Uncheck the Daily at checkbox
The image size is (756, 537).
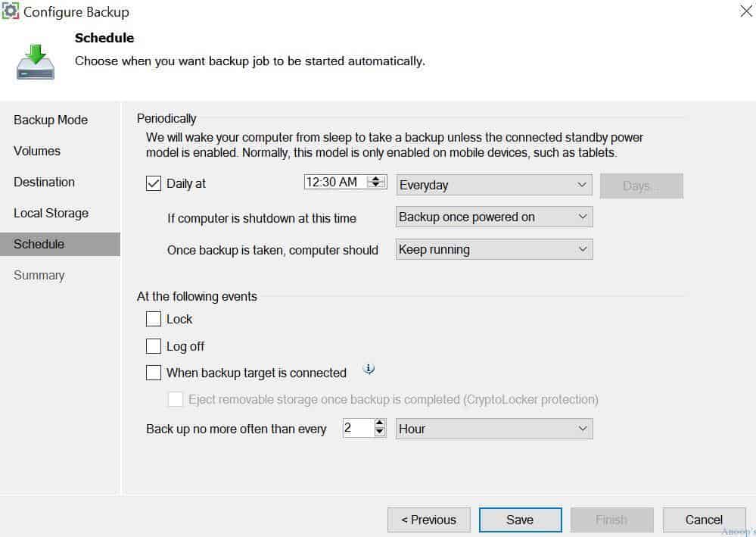(154, 183)
